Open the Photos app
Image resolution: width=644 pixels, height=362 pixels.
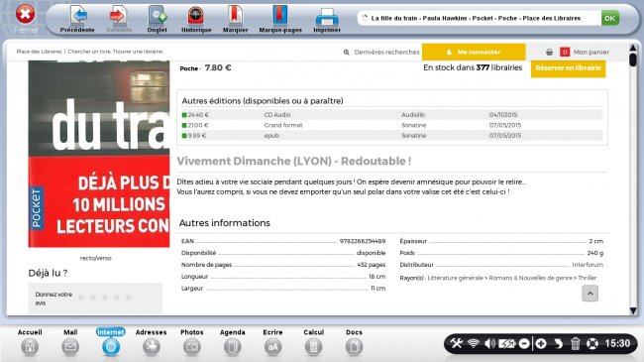point(192,342)
